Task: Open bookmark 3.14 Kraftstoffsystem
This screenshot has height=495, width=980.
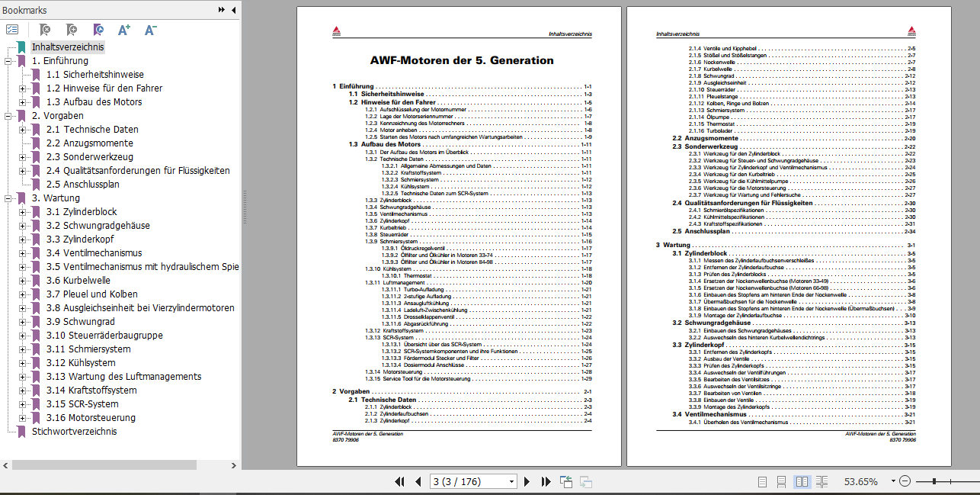Action: [91, 391]
